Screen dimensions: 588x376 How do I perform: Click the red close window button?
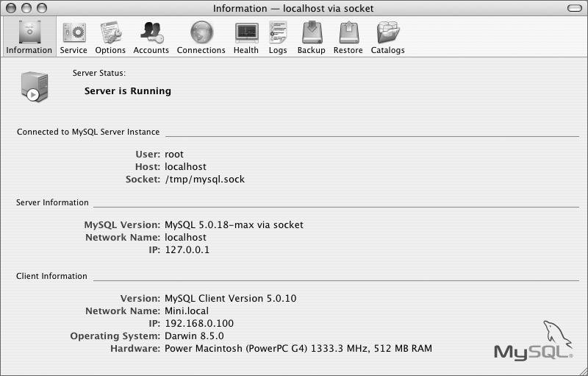point(10,8)
